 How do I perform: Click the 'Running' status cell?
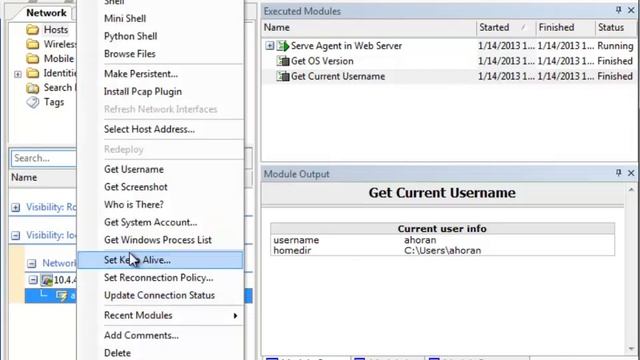click(x=616, y=46)
